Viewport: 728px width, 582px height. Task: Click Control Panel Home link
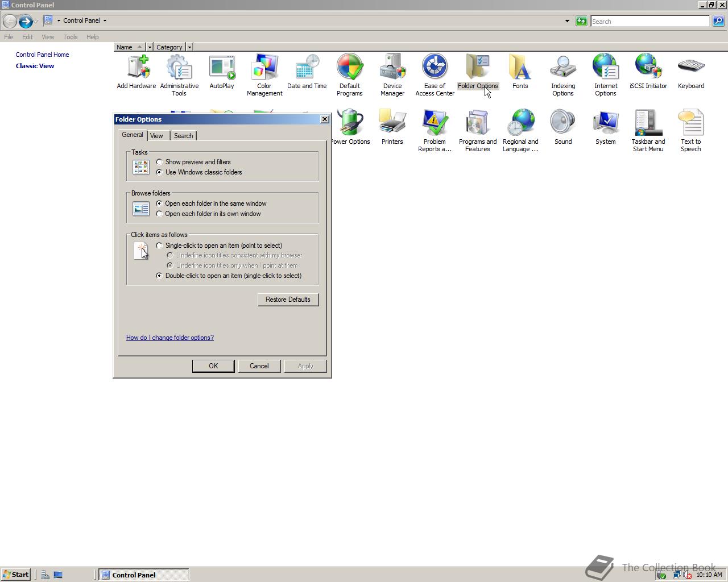(x=42, y=55)
